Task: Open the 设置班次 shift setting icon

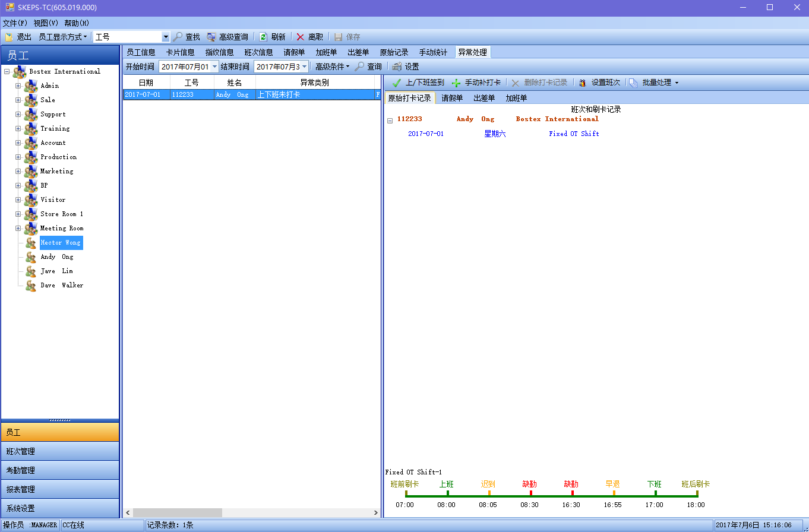Action: pos(583,83)
